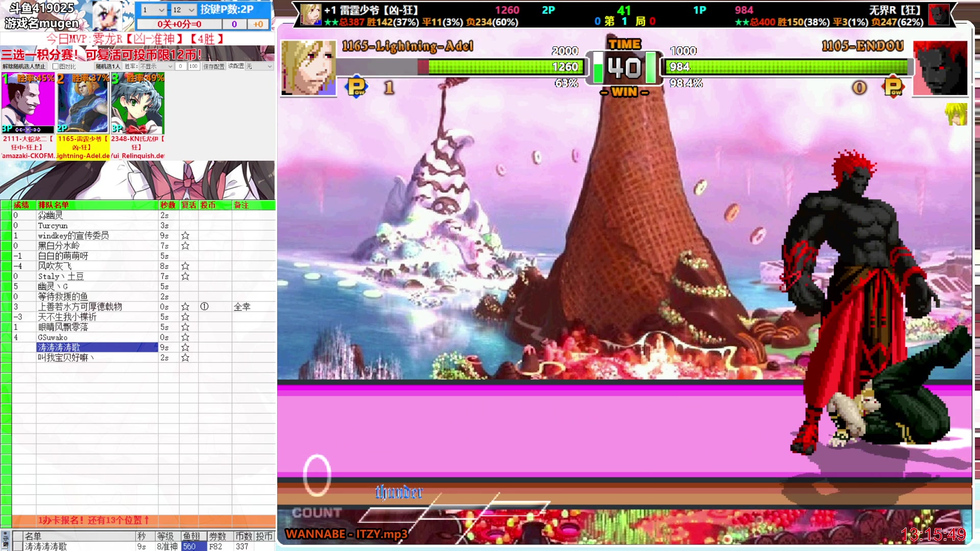Click the top-bar 雷霆少爷 small portrait
The image size is (980, 551).
[310, 15]
